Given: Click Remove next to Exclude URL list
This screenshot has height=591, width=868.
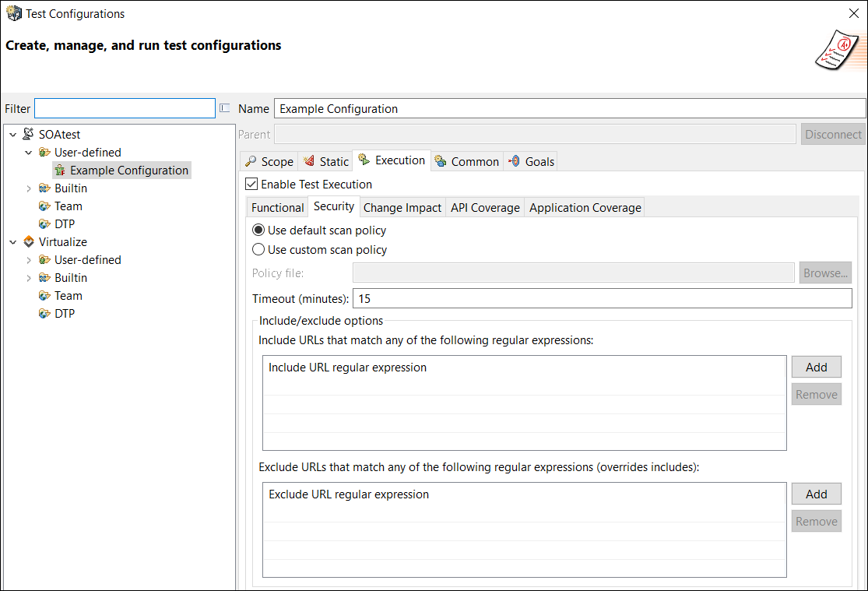Looking at the screenshot, I should [816, 521].
